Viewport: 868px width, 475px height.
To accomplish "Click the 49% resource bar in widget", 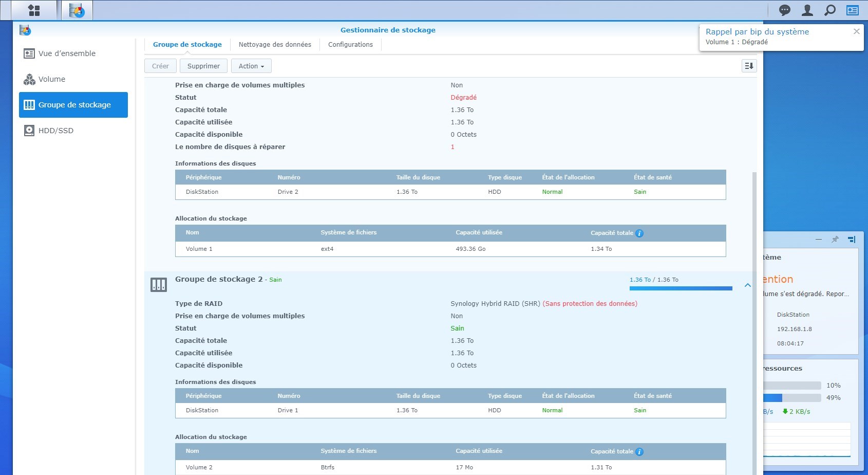I will (792, 398).
